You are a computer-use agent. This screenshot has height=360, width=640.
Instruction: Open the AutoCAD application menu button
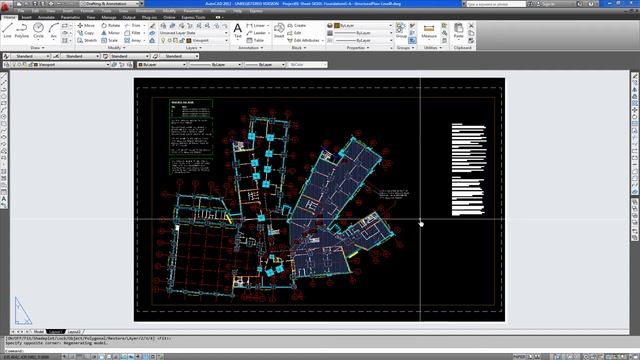click(x=5, y=6)
